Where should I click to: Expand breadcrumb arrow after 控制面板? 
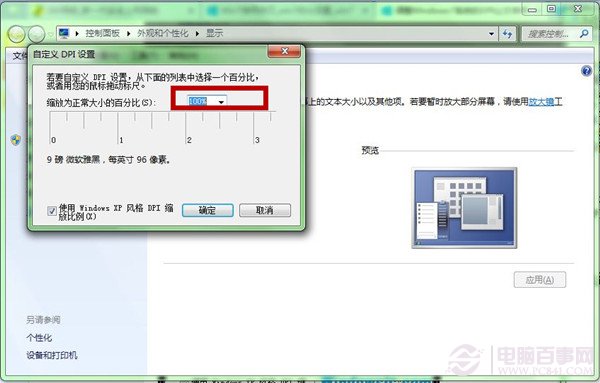point(129,34)
